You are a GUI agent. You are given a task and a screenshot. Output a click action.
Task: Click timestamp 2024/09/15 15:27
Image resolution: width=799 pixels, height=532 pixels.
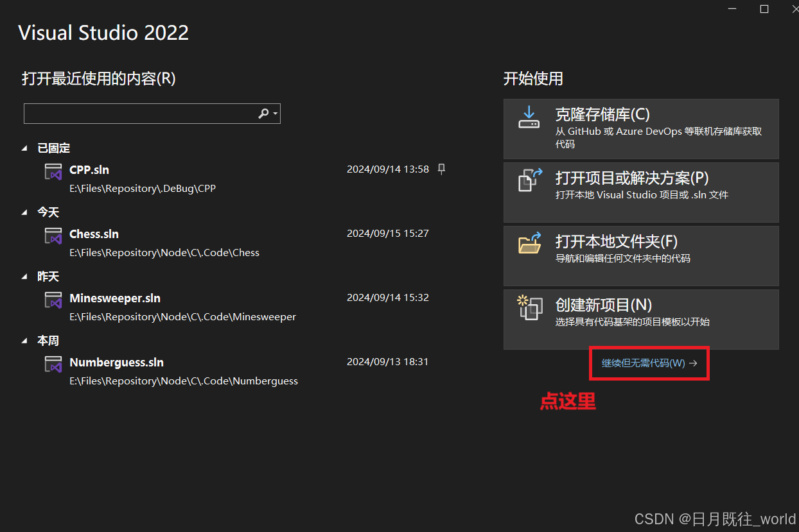click(388, 234)
